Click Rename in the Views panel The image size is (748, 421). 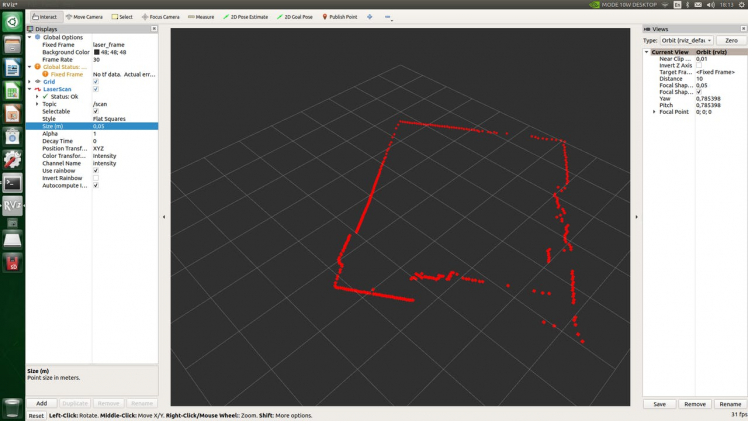point(730,404)
